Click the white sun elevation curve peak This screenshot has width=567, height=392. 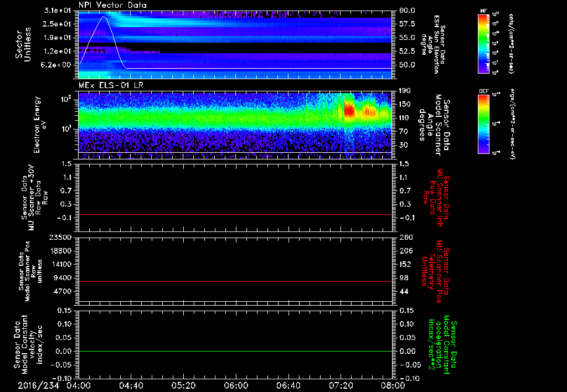click(x=104, y=17)
